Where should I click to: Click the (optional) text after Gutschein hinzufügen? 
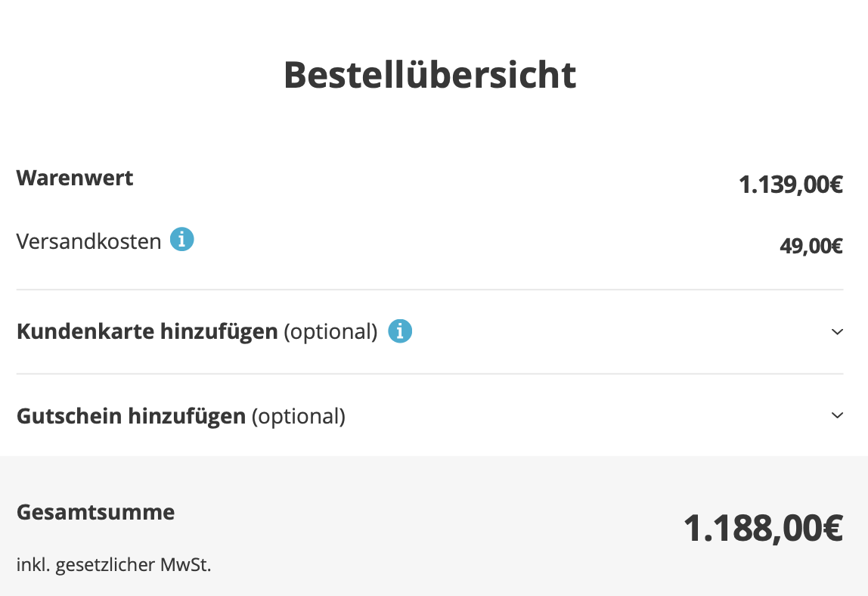[298, 416]
